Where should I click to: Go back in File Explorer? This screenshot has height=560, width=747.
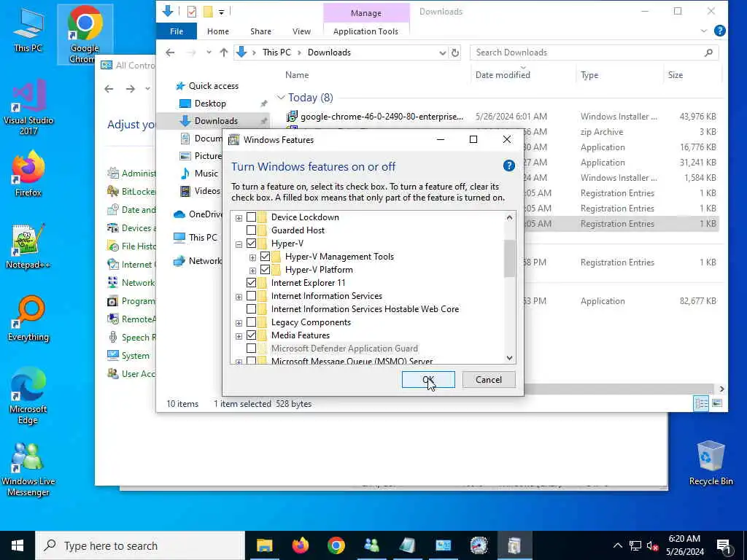(x=170, y=52)
